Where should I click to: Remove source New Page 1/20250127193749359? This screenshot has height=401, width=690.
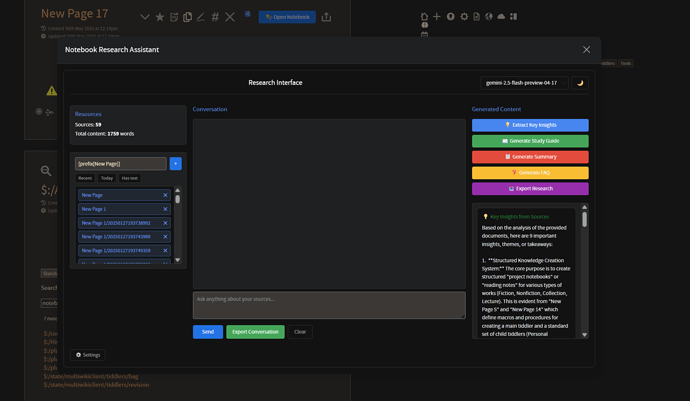(x=165, y=250)
